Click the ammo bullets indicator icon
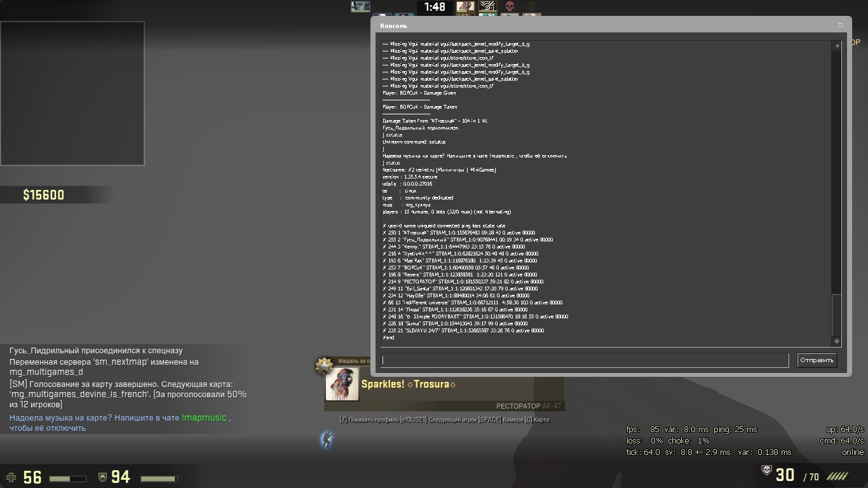The width and height of the screenshot is (868, 488). click(836, 476)
